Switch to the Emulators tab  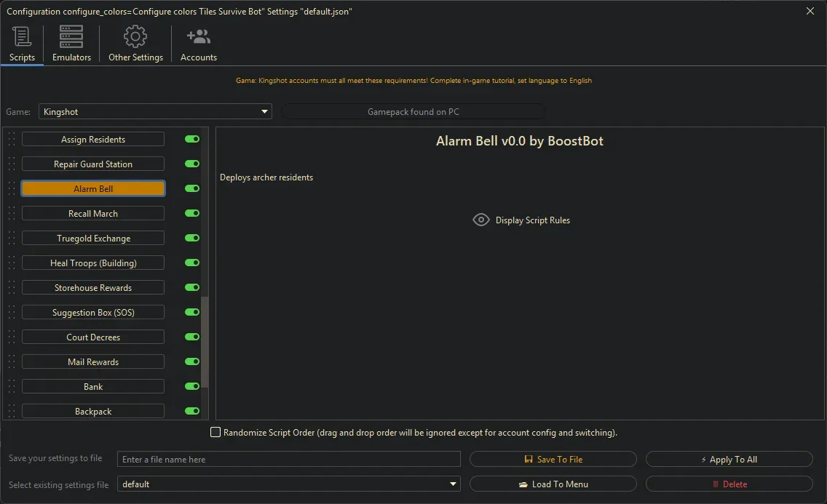tap(71, 44)
